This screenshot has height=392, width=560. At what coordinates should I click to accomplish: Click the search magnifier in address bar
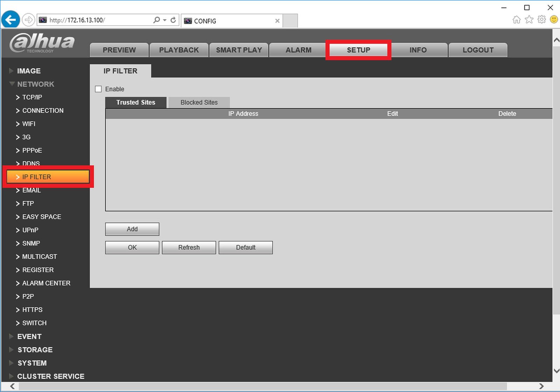pyautogui.click(x=157, y=20)
